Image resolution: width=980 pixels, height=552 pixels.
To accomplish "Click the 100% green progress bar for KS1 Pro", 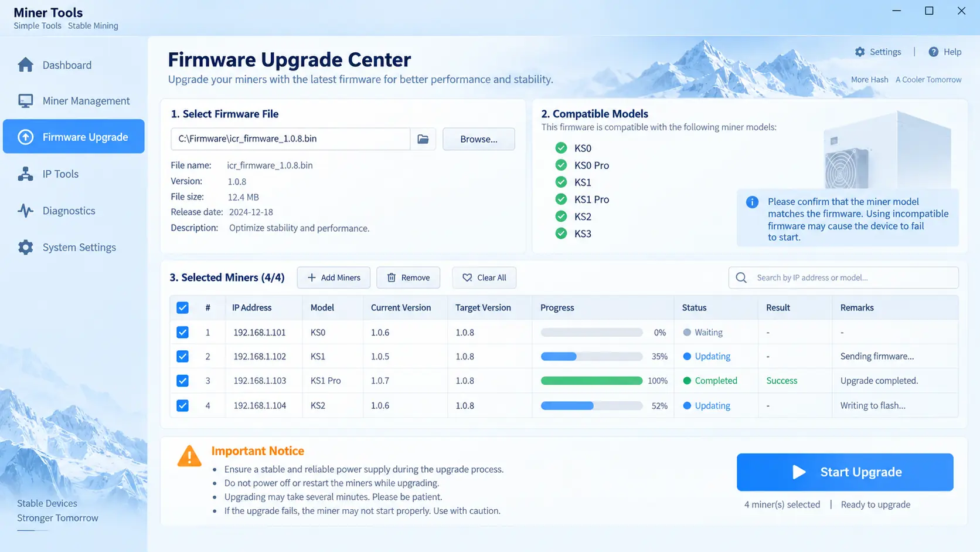I will (x=591, y=381).
